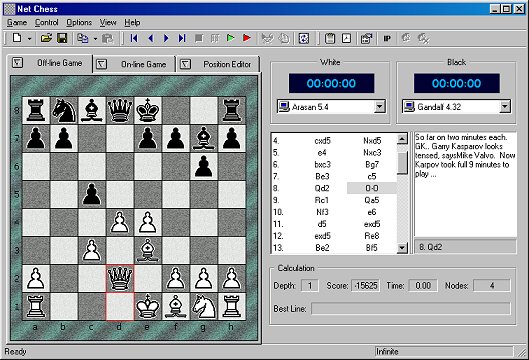Click the Best Line field
Image resolution: width=529 pixels, height=360 pixels.
coord(411,309)
